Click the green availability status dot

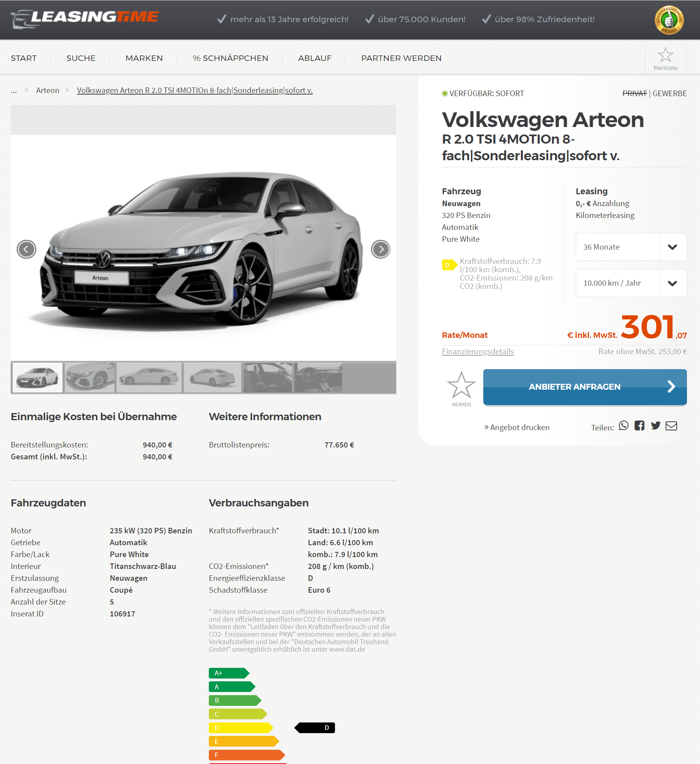point(445,94)
